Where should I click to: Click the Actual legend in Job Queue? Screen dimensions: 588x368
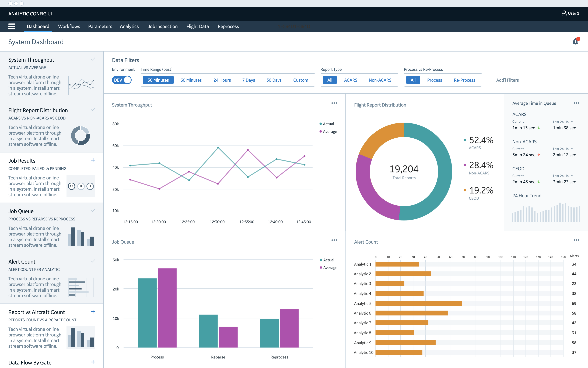pos(327,260)
